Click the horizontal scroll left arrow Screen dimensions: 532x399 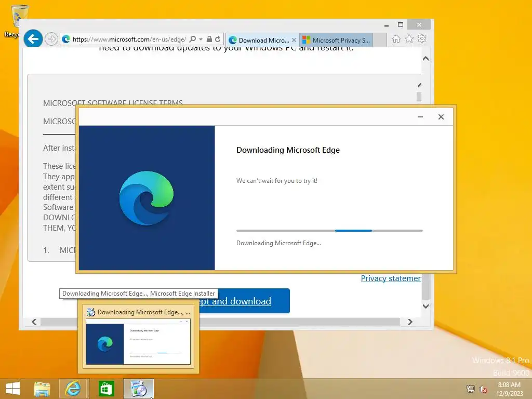[34, 322]
